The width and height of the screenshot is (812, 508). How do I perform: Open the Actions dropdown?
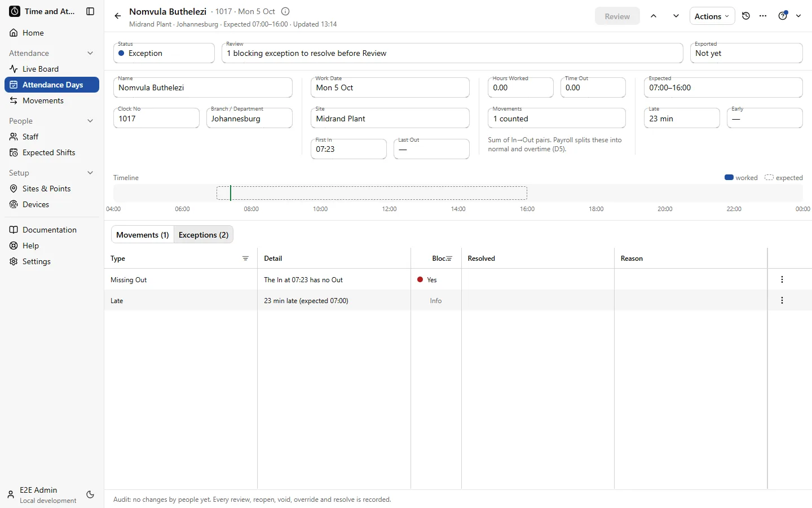(x=712, y=16)
